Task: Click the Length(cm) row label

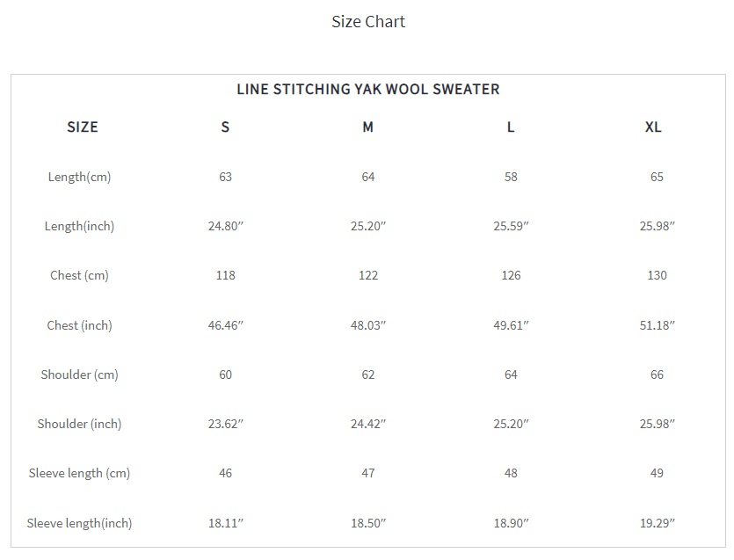Action: click(79, 177)
